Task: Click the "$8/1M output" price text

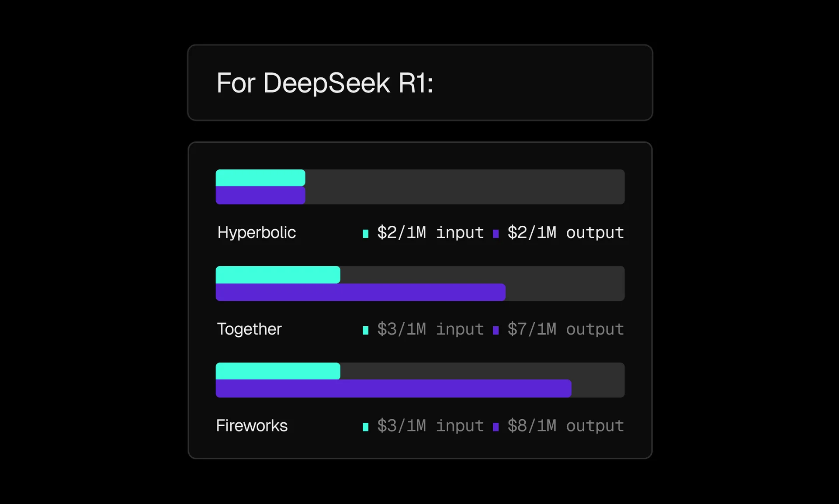Action: [565, 425]
